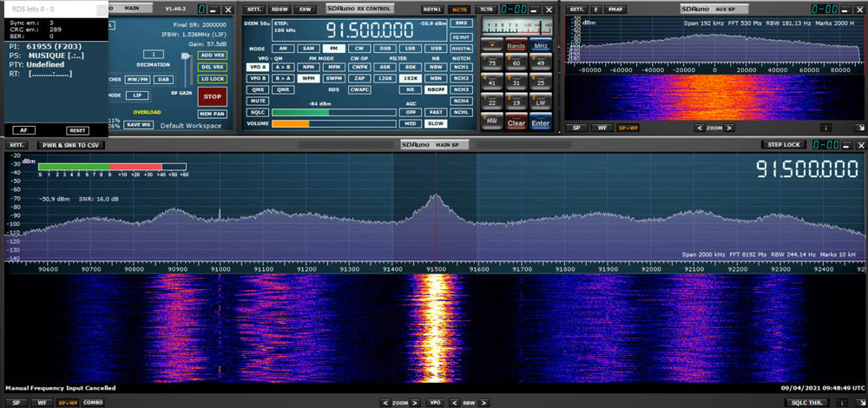Click the keypad dot button beside Bands
868x408 pixels.
[491, 45]
